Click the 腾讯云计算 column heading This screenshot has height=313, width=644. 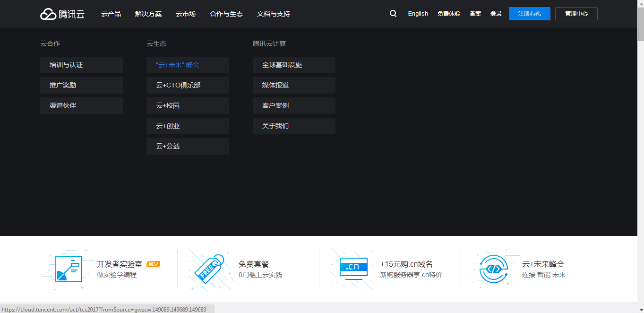click(269, 43)
